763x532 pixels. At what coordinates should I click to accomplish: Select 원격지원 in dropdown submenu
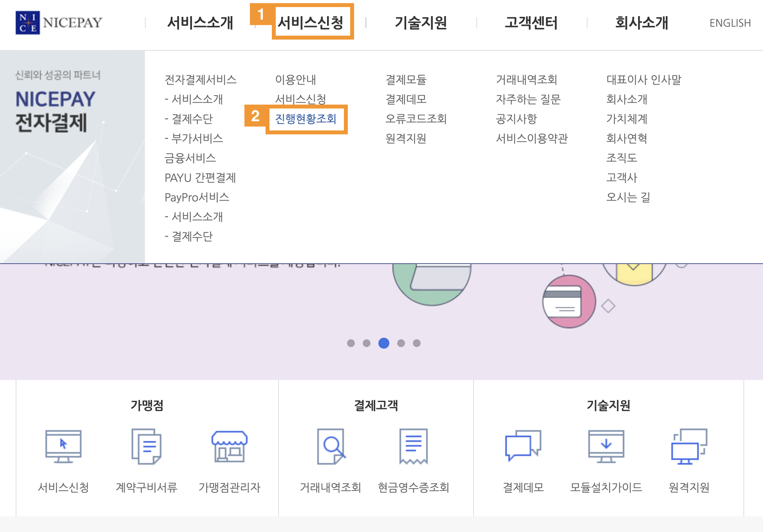[x=406, y=138]
